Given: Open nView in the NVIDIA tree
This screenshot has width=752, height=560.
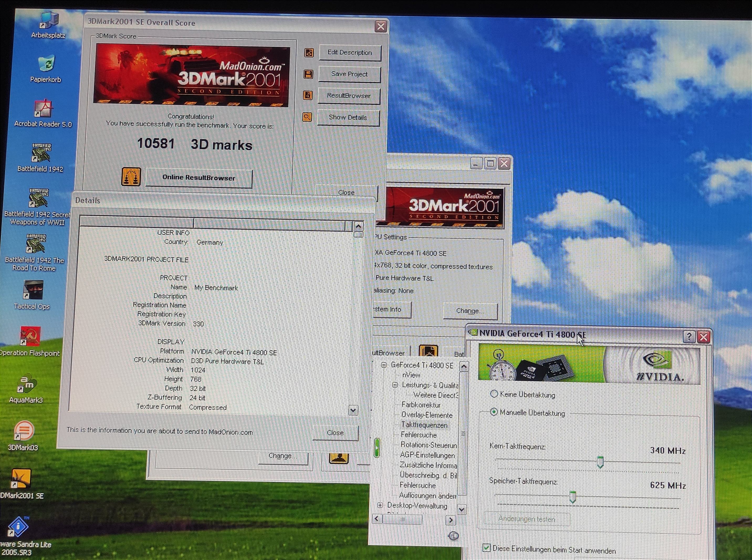Looking at the screenshot, I should 411,375.
